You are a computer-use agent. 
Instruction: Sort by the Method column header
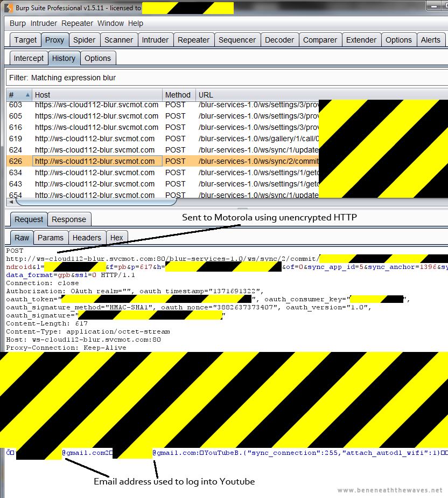(179, 95)
